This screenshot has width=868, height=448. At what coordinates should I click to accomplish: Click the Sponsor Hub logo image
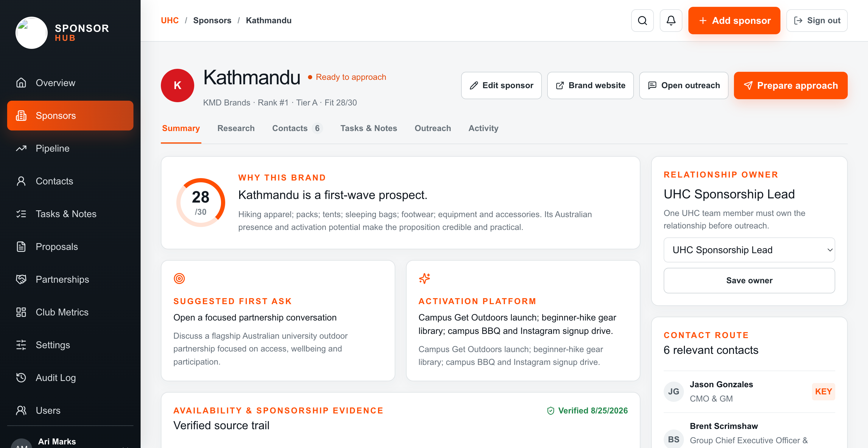pyautogui.click(x=32, y=33)
